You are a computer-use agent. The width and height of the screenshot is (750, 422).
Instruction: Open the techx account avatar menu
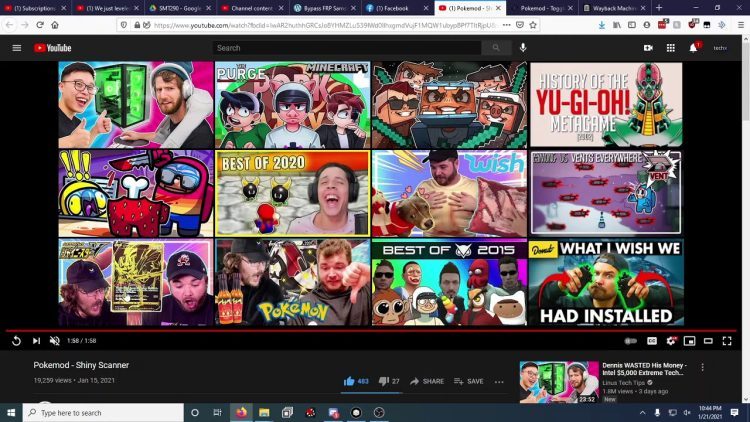pyautogui.click(x=720, y=48)
